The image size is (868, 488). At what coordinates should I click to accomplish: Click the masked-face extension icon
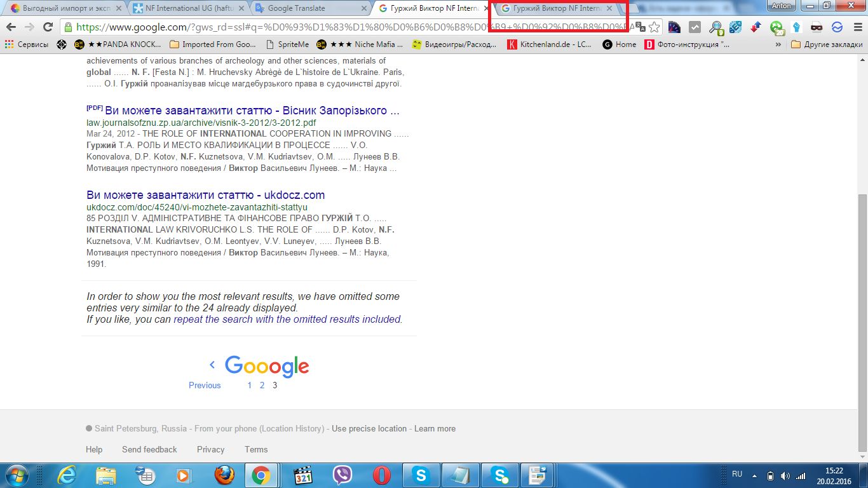(817, 27)
